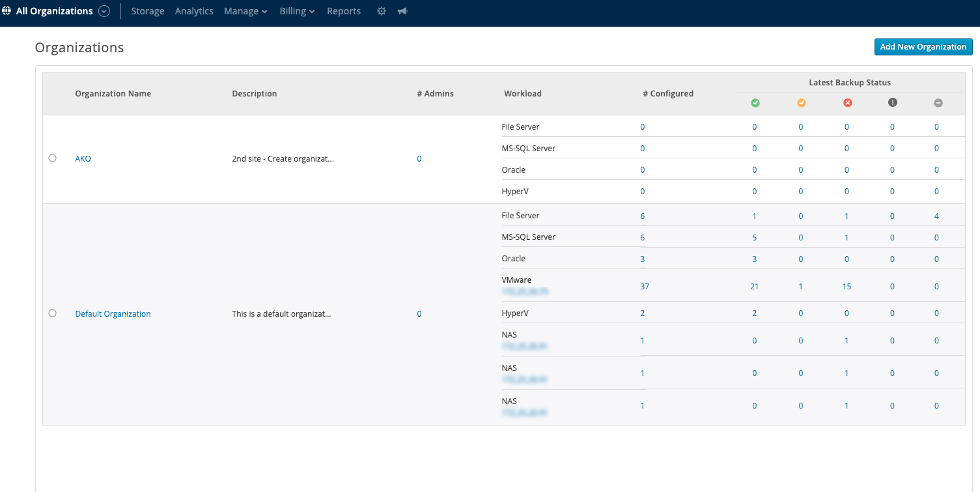Select the Default Organization radio button

53,313
